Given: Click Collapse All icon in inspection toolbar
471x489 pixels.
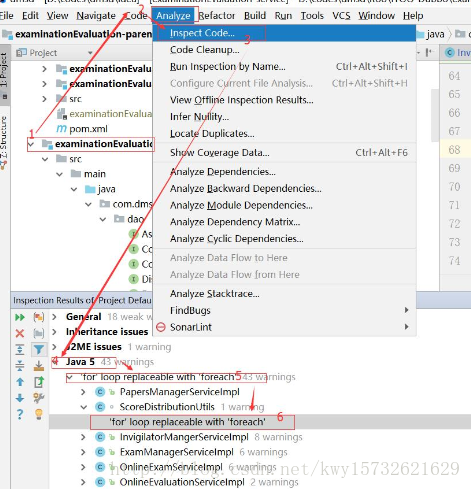Looking at the screenshot, I should 20,366.
